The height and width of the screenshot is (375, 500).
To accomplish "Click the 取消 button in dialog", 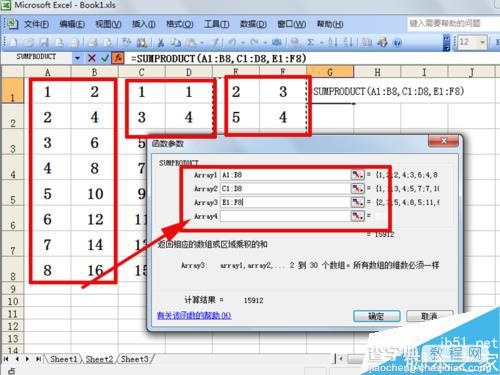I will (x=430, y=316).
